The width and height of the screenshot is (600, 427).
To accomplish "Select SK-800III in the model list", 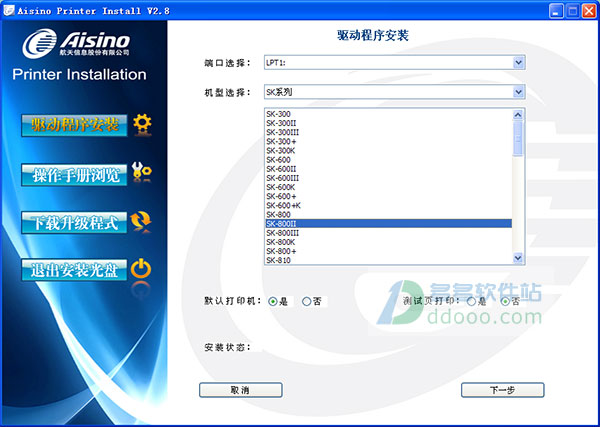I will point(388,233).
